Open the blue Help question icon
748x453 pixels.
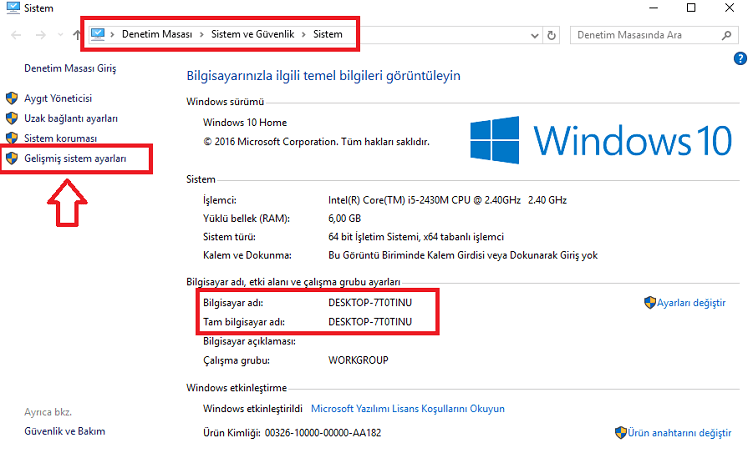[740, 58]
